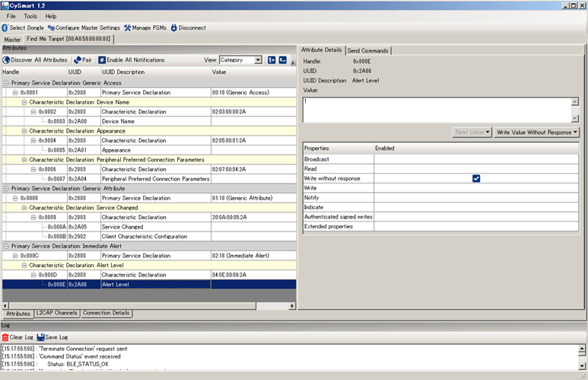Collapse Service Changed characteristic declaration group

24,208
